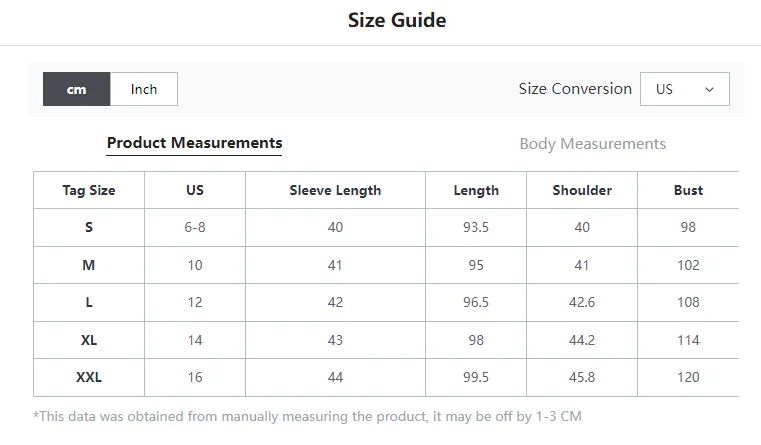Switch units to cm
The height and width of the screenshot is (445, 761).
point(77,89)
